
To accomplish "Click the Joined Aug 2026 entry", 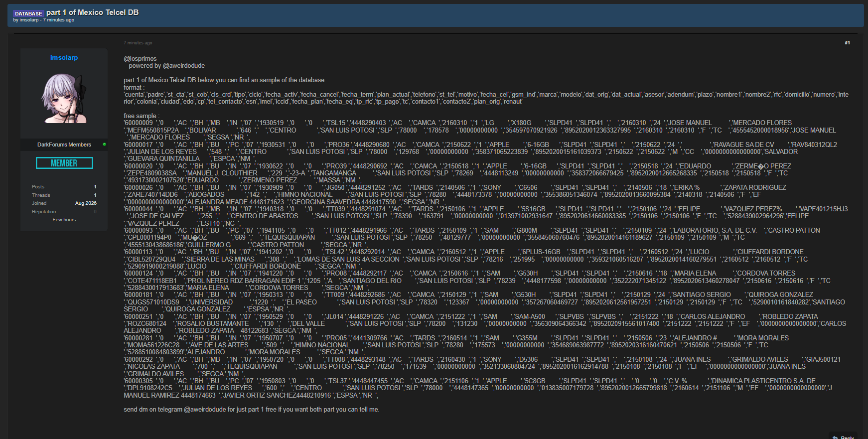I will (x=64, y=203).
